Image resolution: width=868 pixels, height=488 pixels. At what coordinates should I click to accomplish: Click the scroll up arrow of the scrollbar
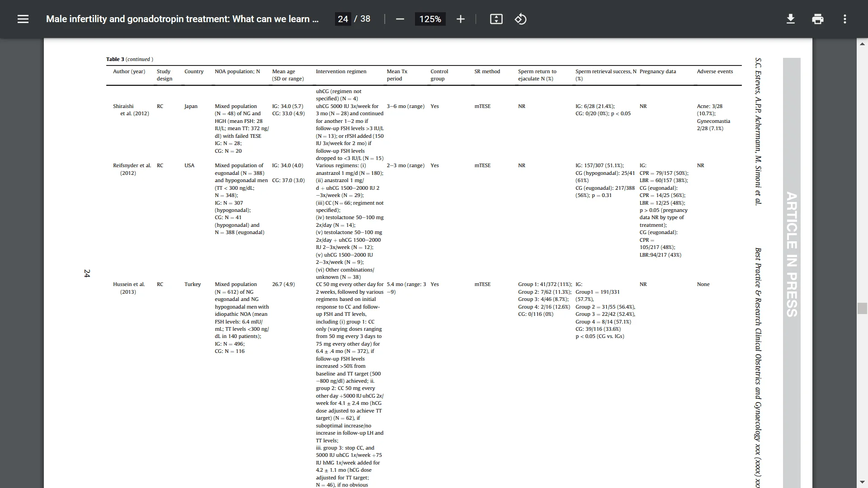coord(862,44)
